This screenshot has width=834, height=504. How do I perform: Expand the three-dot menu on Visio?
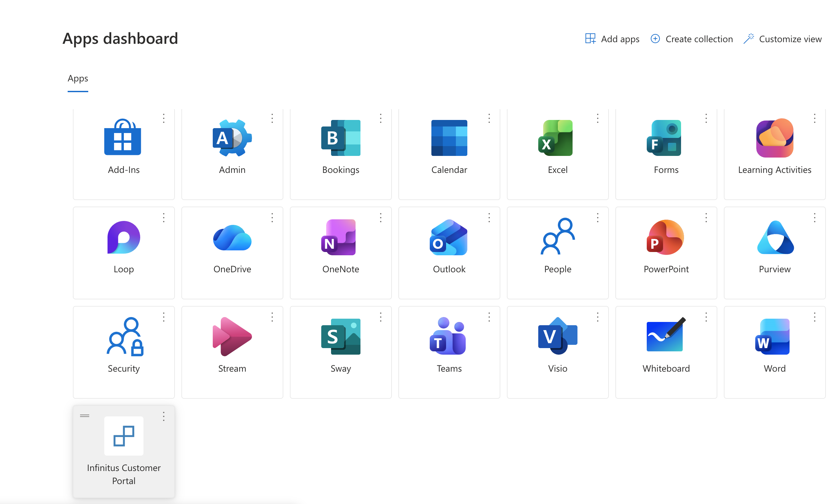click(598, 317)
